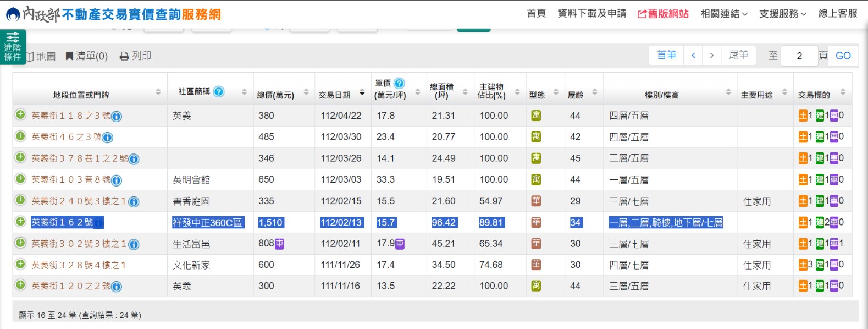
Task: Open the 相關連結 dropdown menu
Action: click(723, 14)
